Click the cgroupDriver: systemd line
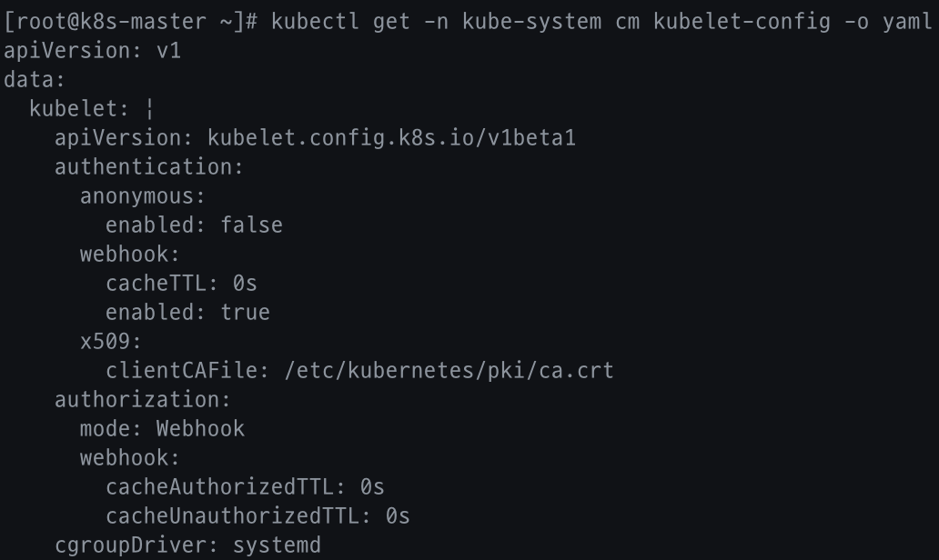939x560 pixels. click(x=187, y=545)
